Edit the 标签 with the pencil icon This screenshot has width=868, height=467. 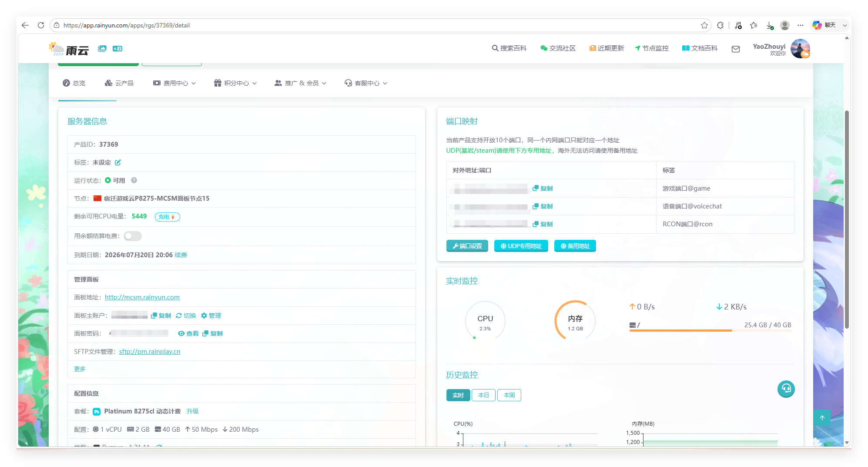pos(117,162)
